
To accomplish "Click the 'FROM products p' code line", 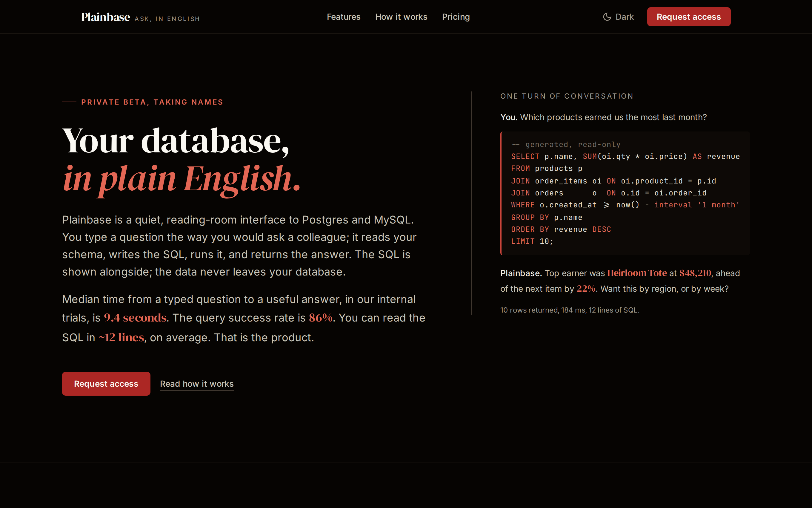I will click(x=547, y=169).
